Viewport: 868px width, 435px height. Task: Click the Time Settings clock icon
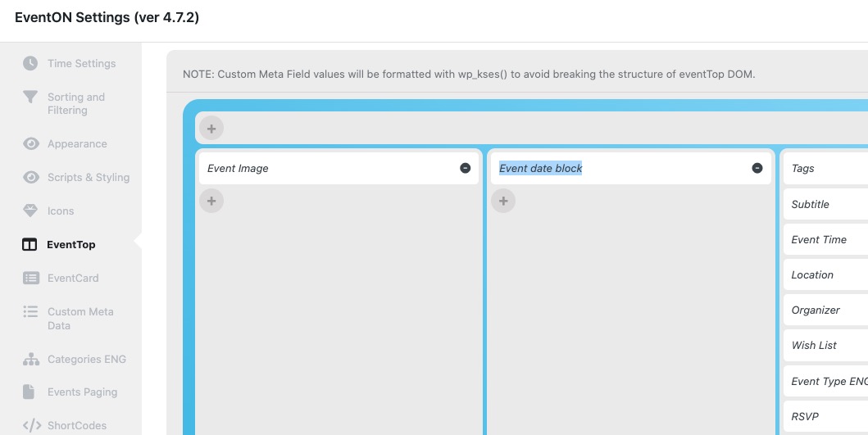30,63
